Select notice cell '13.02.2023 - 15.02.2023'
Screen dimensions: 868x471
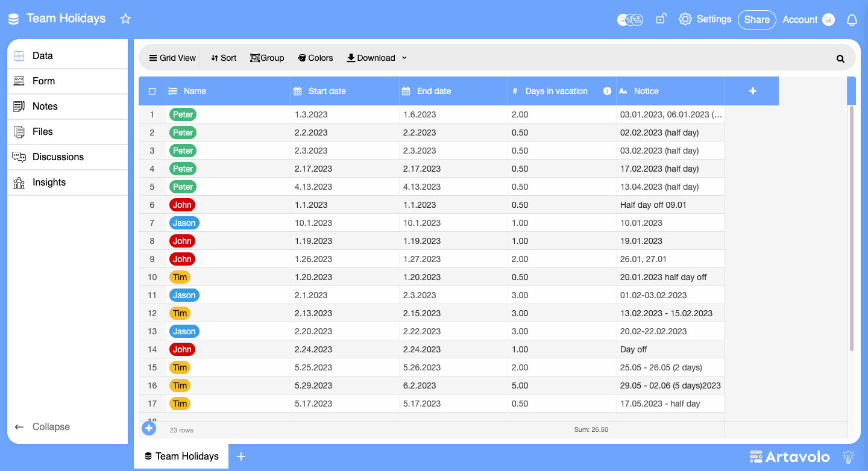tap(670, 313)
